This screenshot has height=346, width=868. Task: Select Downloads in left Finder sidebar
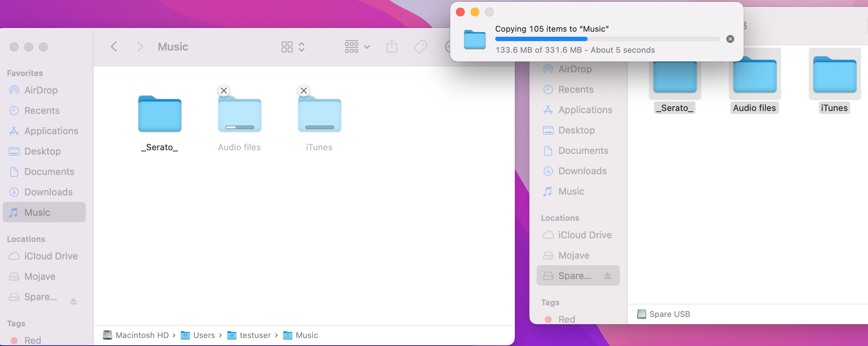(48, 192)
